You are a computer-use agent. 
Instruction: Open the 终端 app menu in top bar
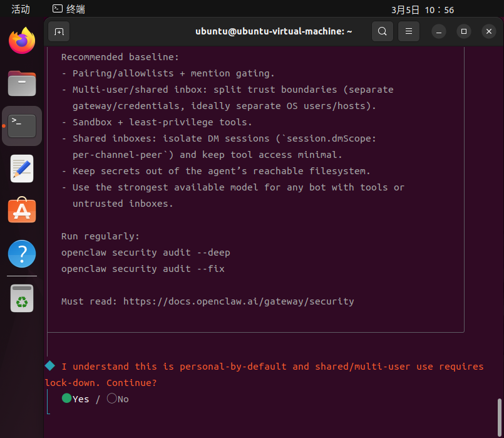[69, 9]
